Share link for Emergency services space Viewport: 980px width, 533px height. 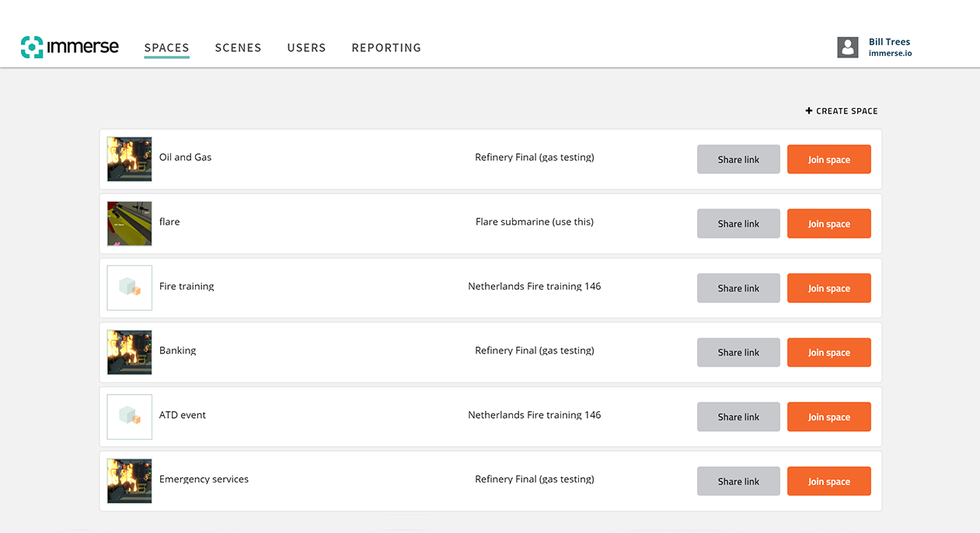coord(738,482)
